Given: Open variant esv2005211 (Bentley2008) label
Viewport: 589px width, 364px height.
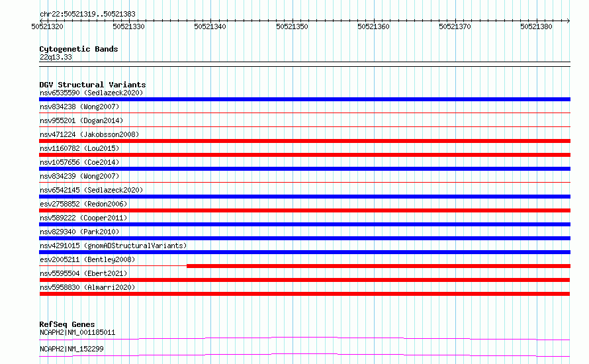Looking at the screenshot, I should (x=87, y=259).
